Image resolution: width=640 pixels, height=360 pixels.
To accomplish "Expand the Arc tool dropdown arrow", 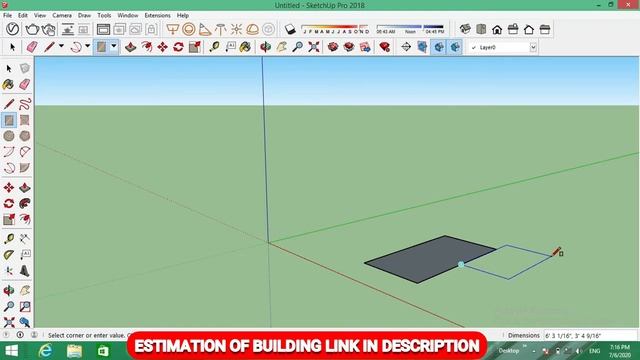I will 87,46.
